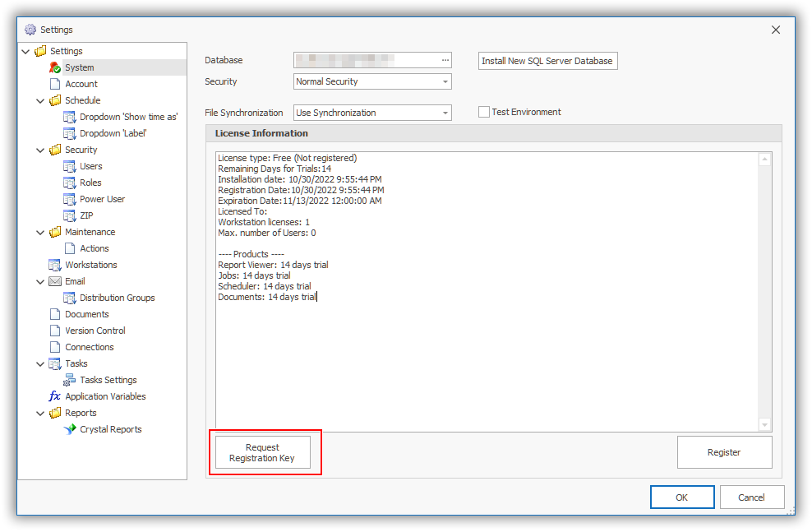Screen dimensions: 812x532
Task: Collapse the Maintenance tree node
Action: [41, 232]
